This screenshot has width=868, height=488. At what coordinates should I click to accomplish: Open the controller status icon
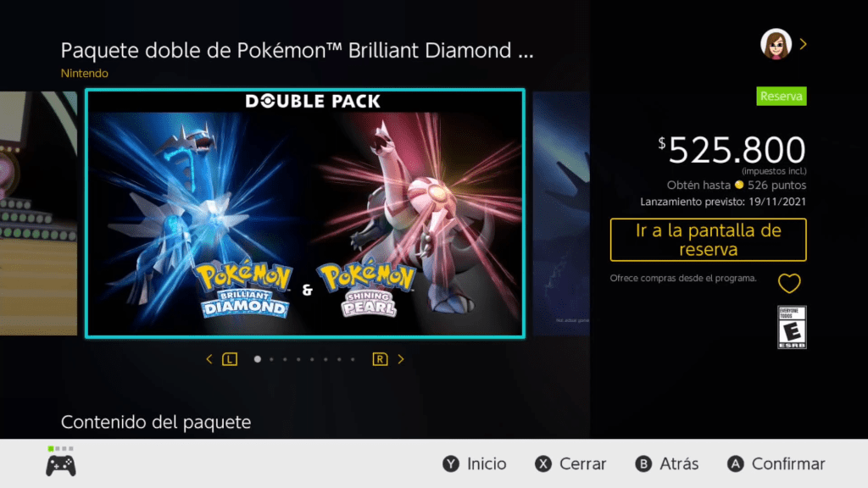[61, 462]
